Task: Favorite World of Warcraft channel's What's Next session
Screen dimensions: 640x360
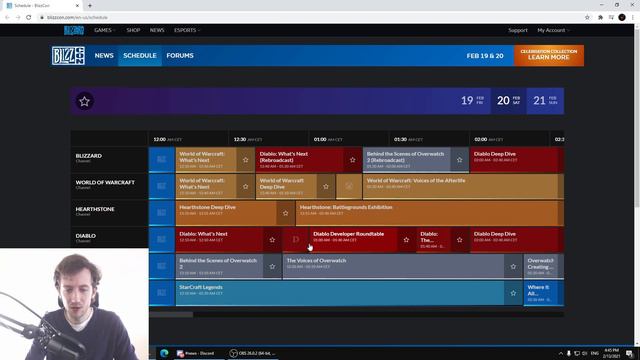Action: point(245,187)
